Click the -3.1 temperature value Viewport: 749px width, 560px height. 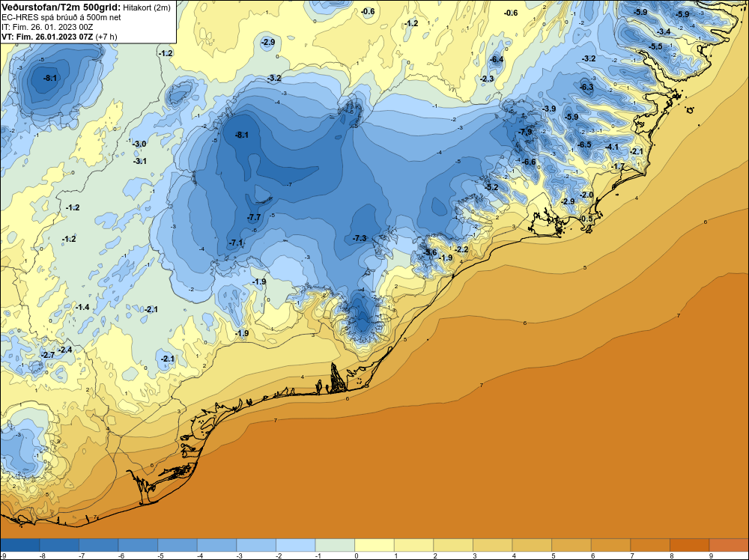(x=140, y=162)
